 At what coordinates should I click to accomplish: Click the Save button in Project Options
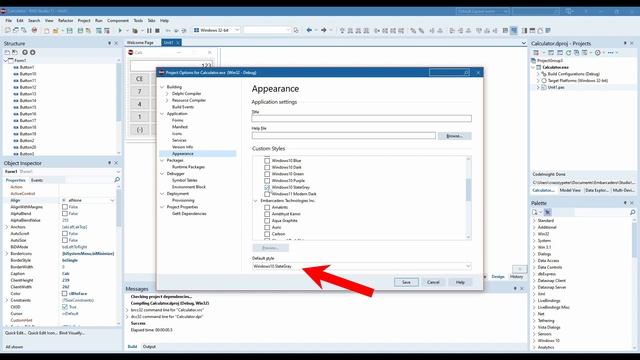406,282
